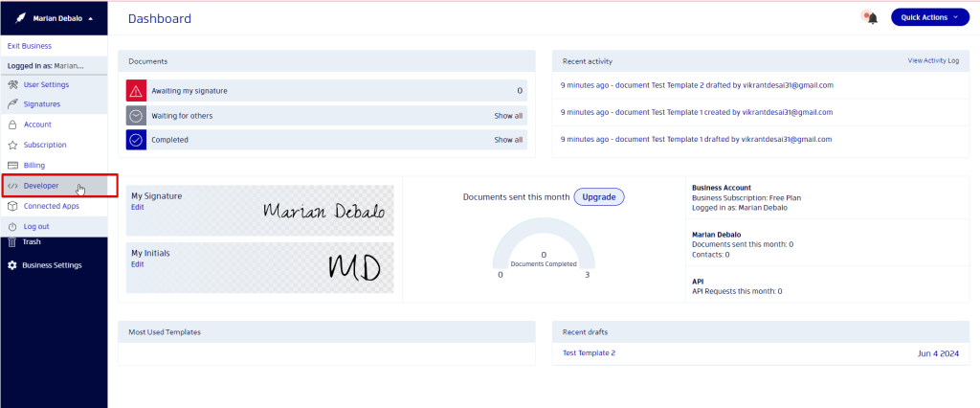Edit My Signature
The width and height of the screenshot is (980, 408).
coord(137,207)
